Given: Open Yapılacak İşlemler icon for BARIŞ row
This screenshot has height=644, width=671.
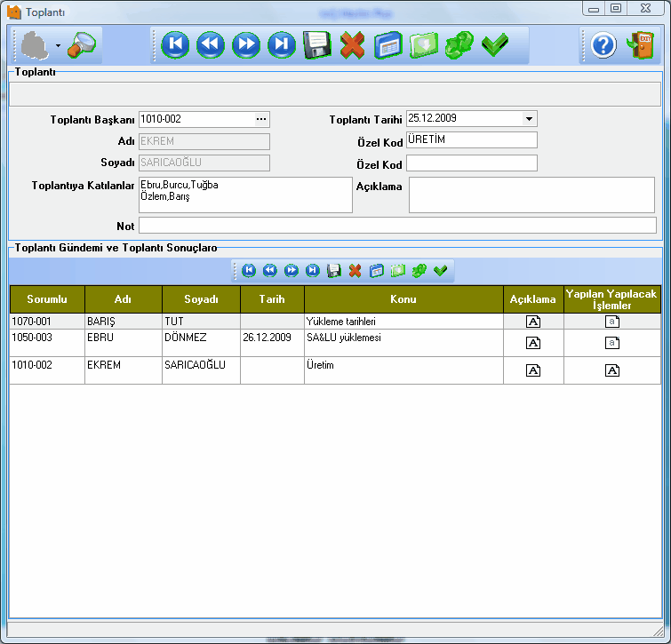Looking at the screenshot, I should click(612, 322).
